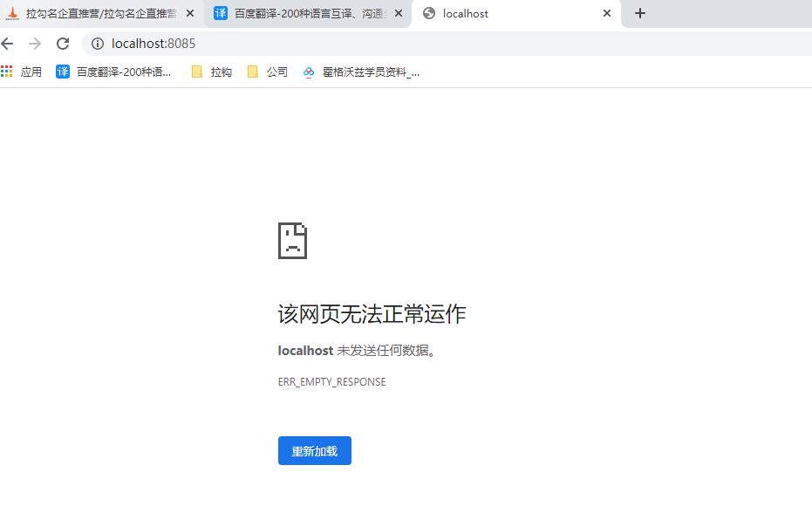
Task: Reload the page with the refresh icon
Action: (x=63, y=44)
